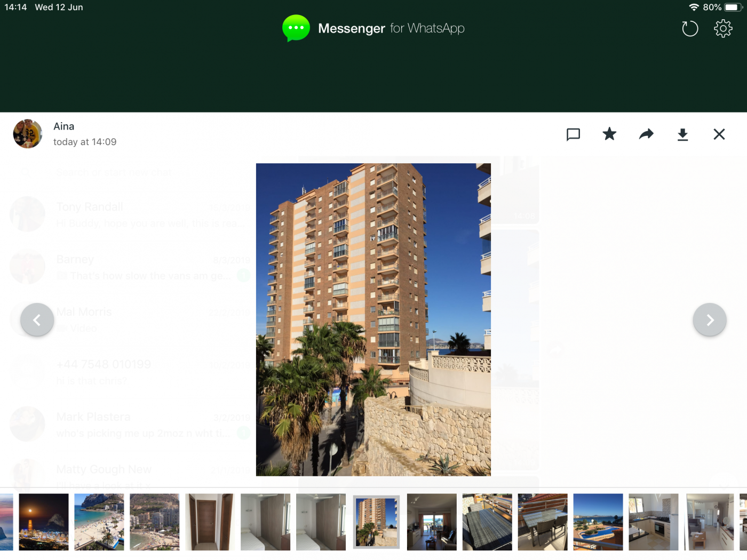Advance to the next photo
The width and height of the screenshot is (747, 560).
[710, 320]
